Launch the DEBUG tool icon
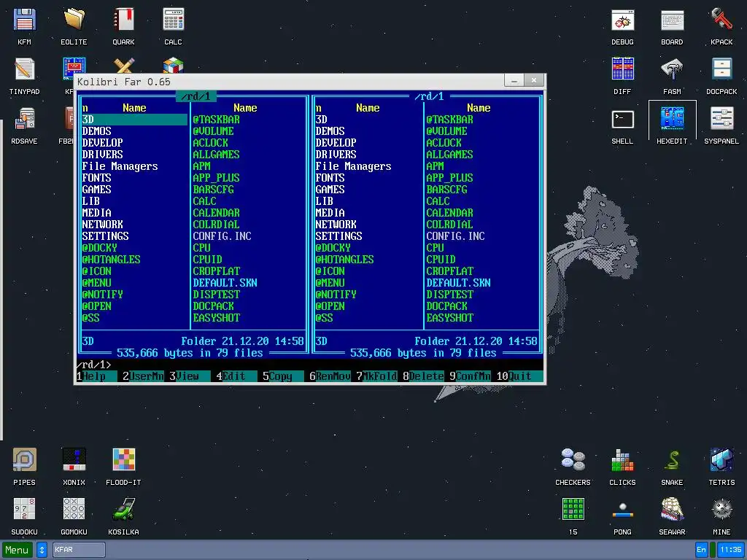 (x=623, y=26)
